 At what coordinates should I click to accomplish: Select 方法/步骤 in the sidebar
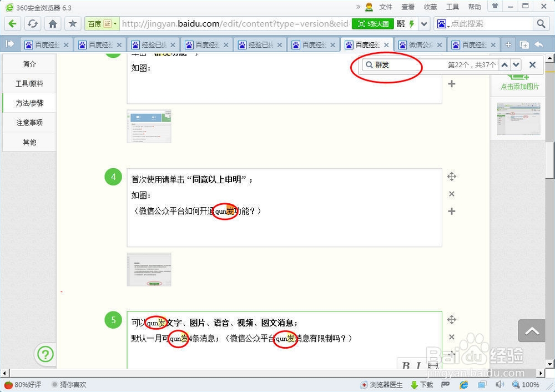pos(29,103)
